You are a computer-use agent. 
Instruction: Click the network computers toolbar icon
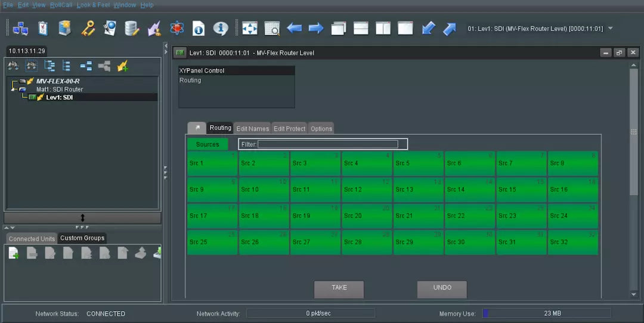tap(20, 29)
